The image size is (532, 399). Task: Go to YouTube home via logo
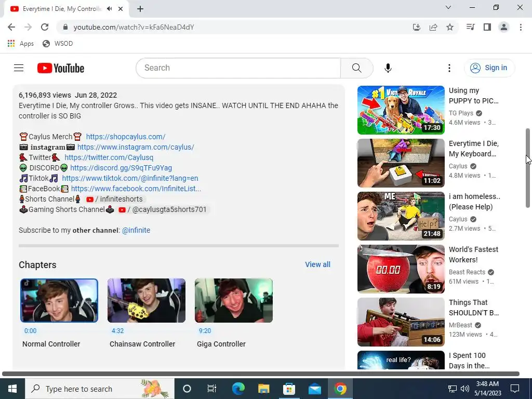61,68
